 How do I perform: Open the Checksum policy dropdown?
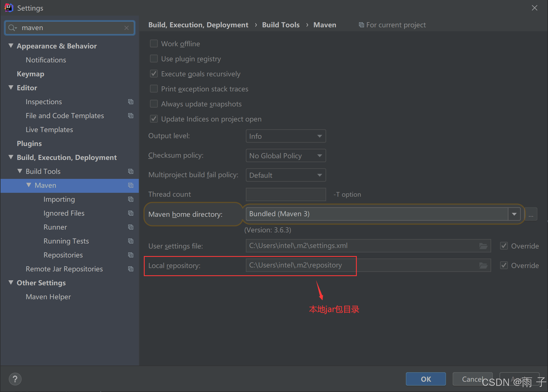(x=286, y=155)
